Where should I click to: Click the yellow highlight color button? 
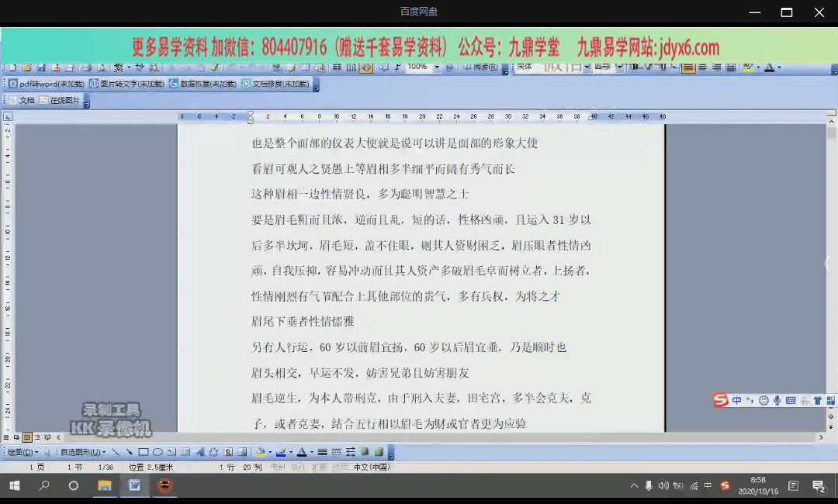point(747,68)
